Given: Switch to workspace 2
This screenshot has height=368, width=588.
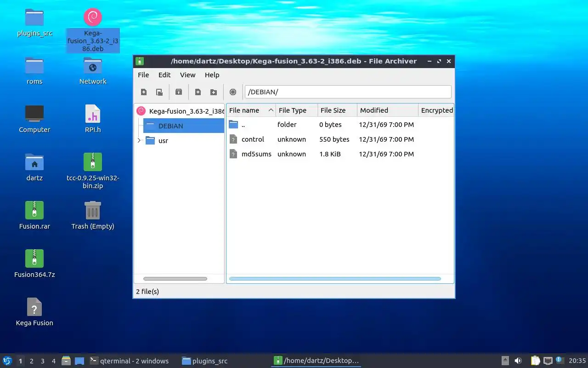Looking at the screenshot, I should [x=31, y=361].
